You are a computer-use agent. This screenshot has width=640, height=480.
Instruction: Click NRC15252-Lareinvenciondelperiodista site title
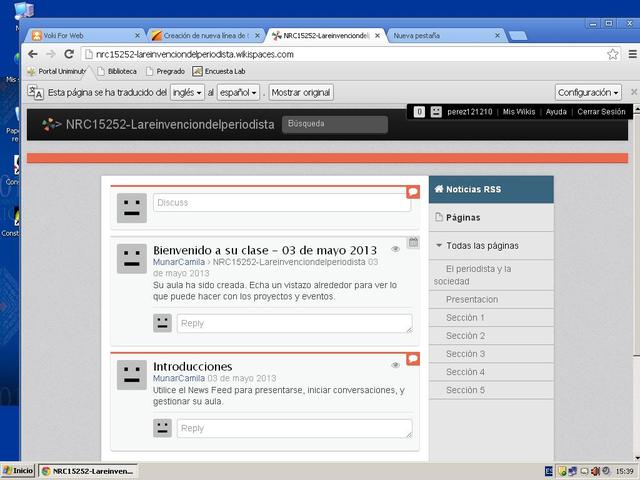(170, 124)
